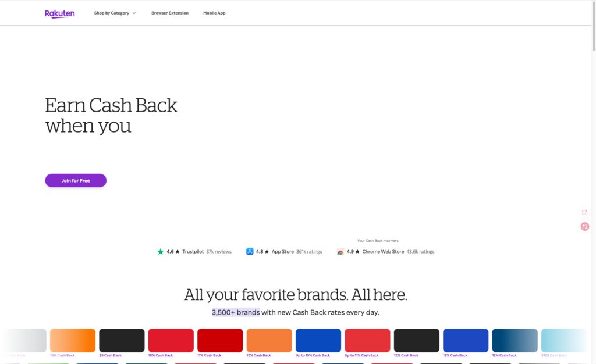Open the Trustpilot 37k reviews link

coord(219,252)
